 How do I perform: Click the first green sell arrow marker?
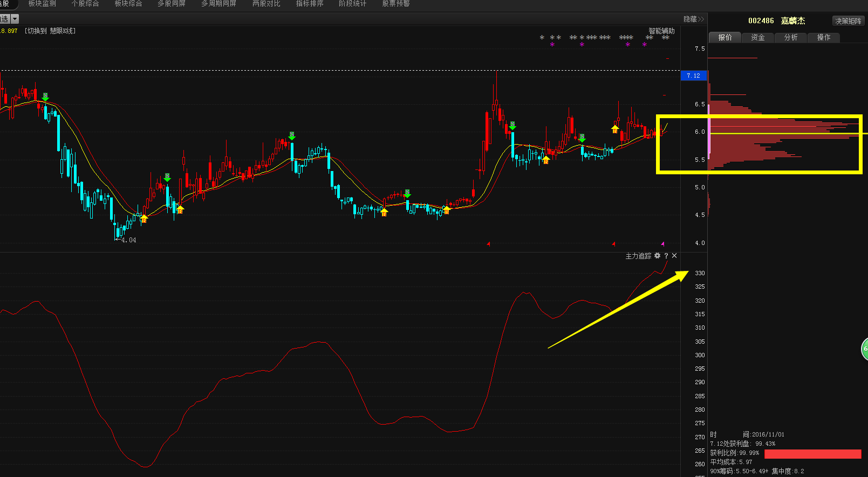coord(45,97)
